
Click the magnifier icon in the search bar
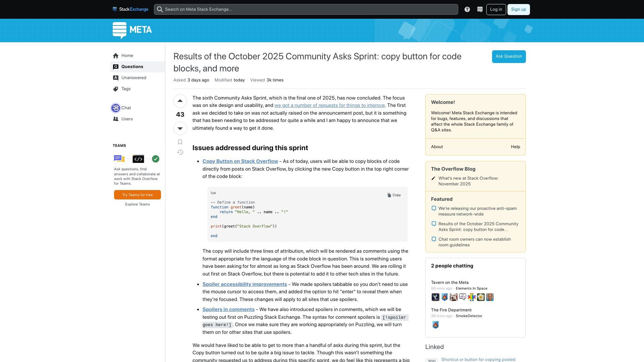(x=160, y=9)
